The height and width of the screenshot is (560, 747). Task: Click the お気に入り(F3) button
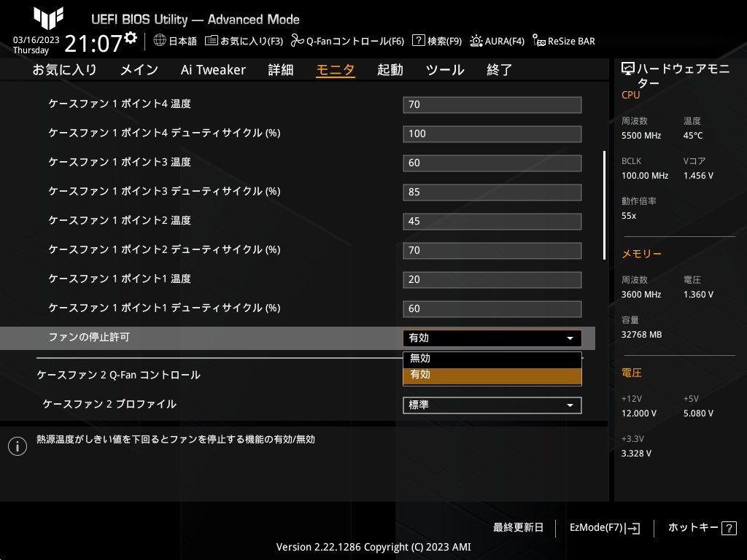pyautogui.click(x=244, y=41)
